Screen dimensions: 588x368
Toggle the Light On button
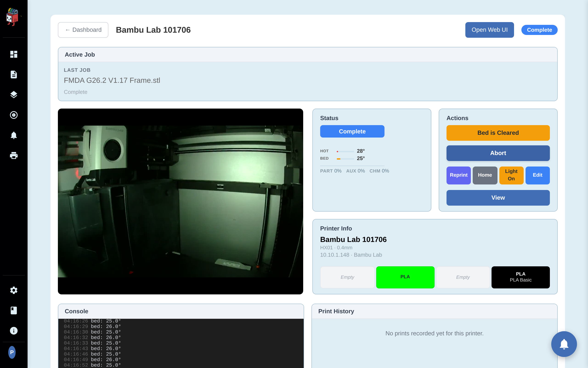(x=511, y=175)
